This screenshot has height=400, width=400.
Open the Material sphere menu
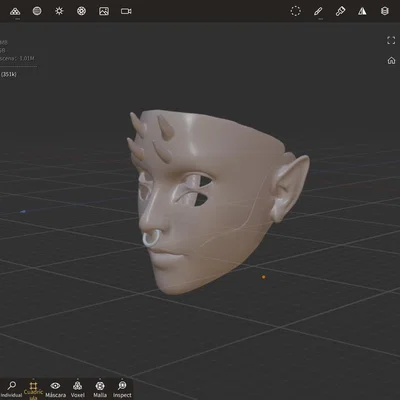click(x=37, y=11)
